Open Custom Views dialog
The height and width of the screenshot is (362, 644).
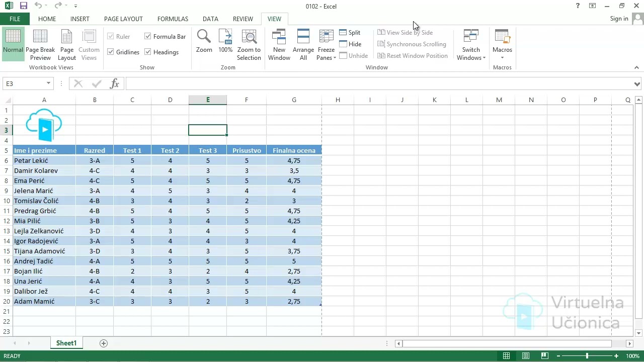[x=89, y=44]
